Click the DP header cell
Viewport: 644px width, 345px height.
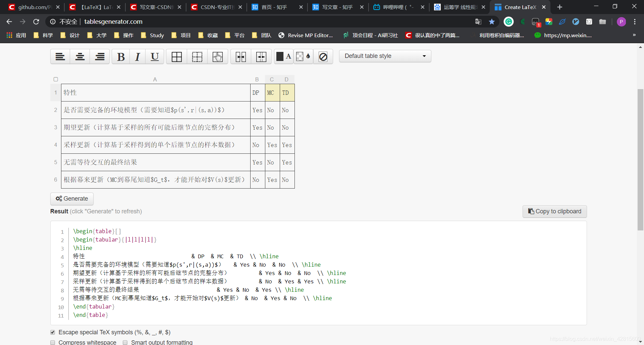tap(258, 93)
